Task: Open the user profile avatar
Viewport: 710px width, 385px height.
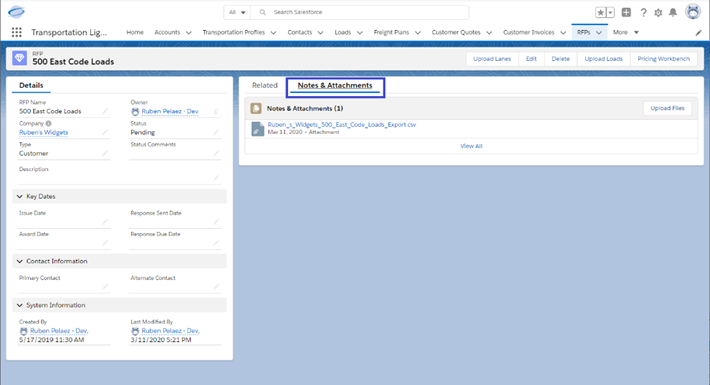Action: 693,12
